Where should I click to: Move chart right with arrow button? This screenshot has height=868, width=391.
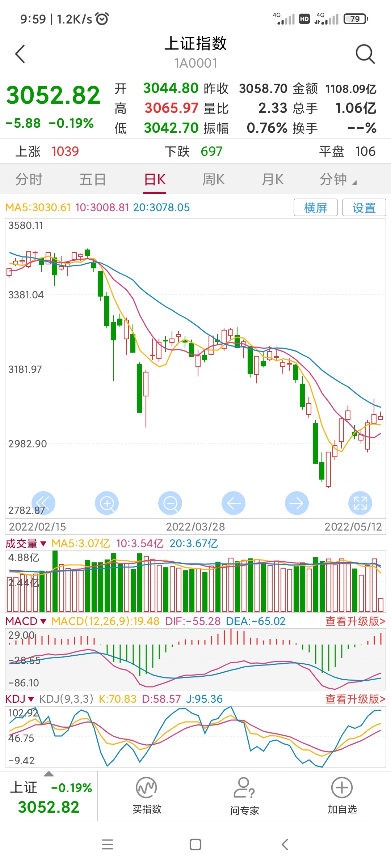[x=297, y=503]
